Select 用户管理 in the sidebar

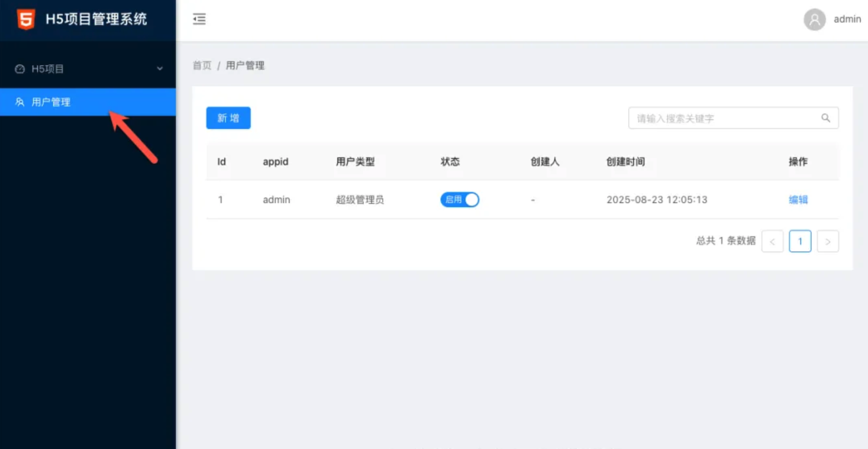coord(51,102)
